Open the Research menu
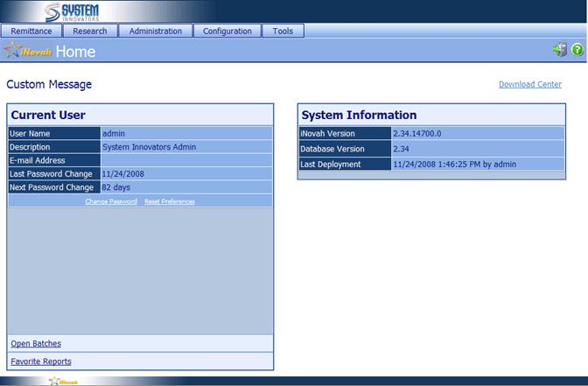The height and width of the screenshot is (386, 588). pyautogui.click(x=90, y=32)
